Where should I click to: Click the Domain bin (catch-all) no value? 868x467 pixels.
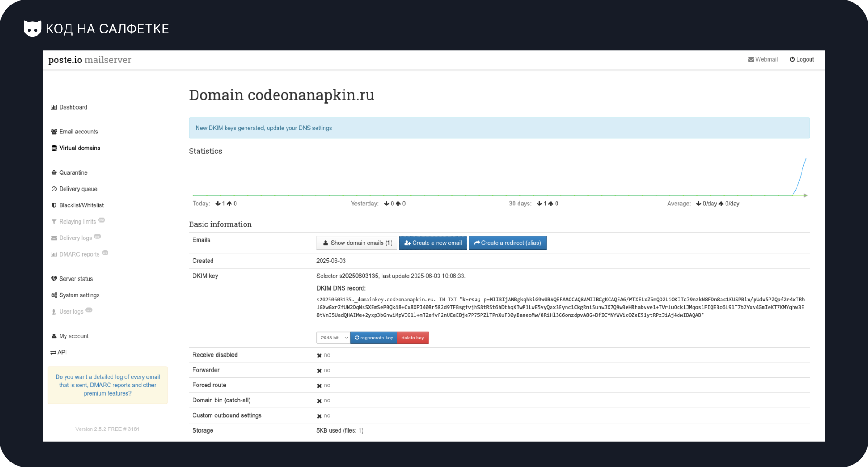324,401
